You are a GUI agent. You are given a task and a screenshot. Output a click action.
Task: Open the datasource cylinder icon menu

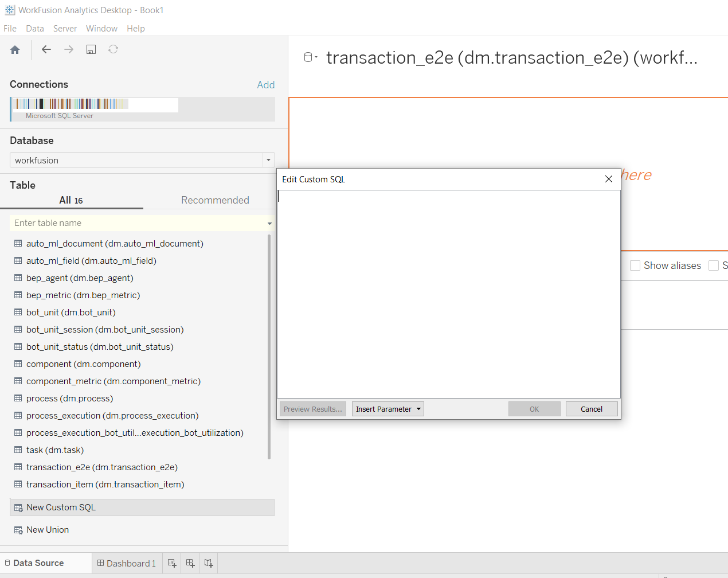tap(310, 57)
